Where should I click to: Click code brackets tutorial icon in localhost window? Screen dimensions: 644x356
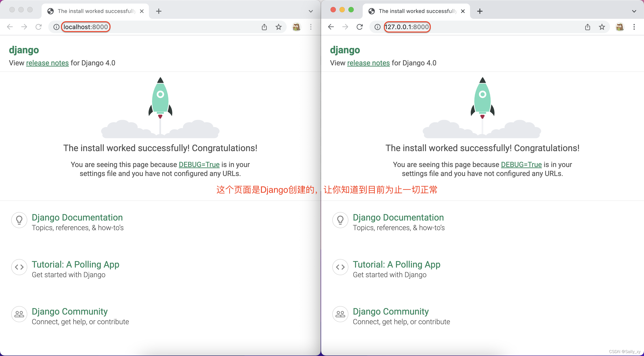[x=19, y=267]
